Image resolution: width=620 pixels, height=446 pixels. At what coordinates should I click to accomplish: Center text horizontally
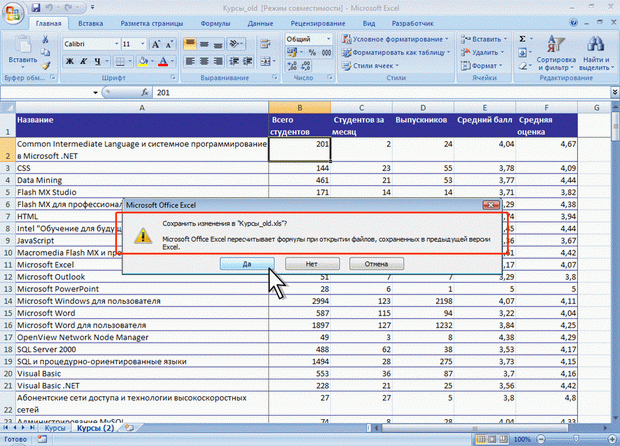[204, 61]
